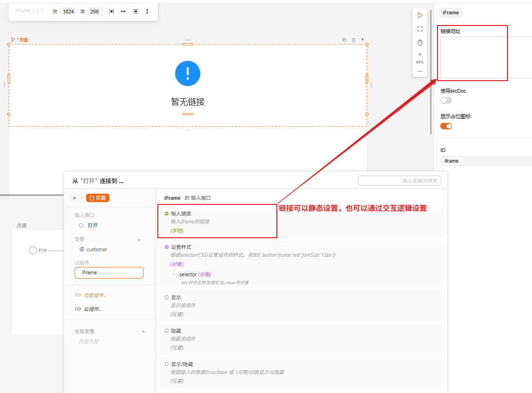Zoom in with the plus above 84%
532x393 pixels.
click(420, 54)
